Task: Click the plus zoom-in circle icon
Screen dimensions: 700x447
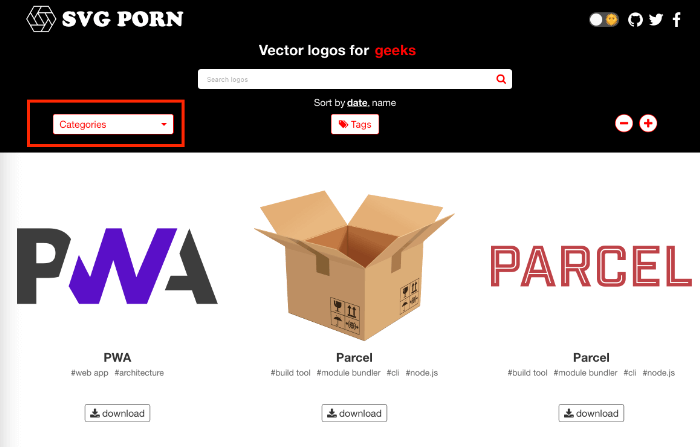Action: pyautogui.click(x=648, y=123)
